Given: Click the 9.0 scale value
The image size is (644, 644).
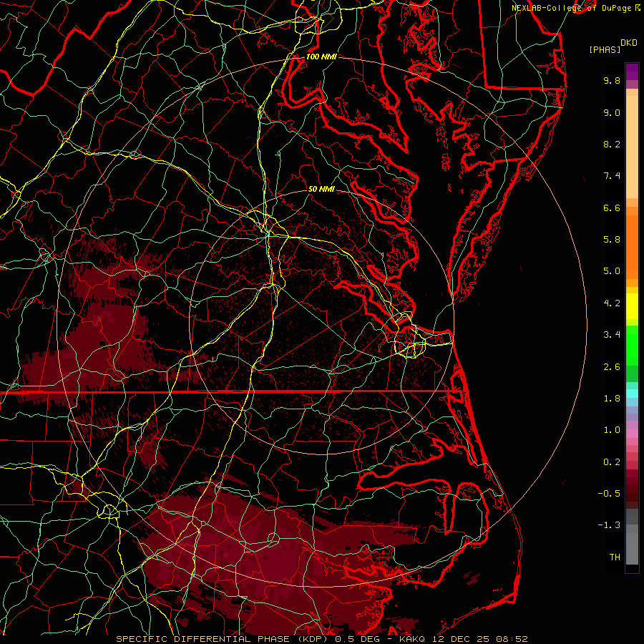Looking at the screenshot, I should coord(612,112).
